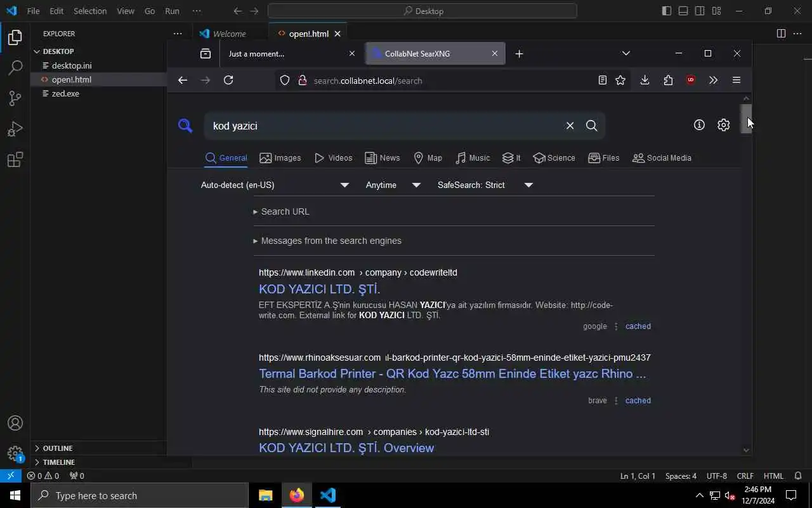Open the Anytime time range dropdown
Screen dimensions: 812x508
(x=393, y=185)
